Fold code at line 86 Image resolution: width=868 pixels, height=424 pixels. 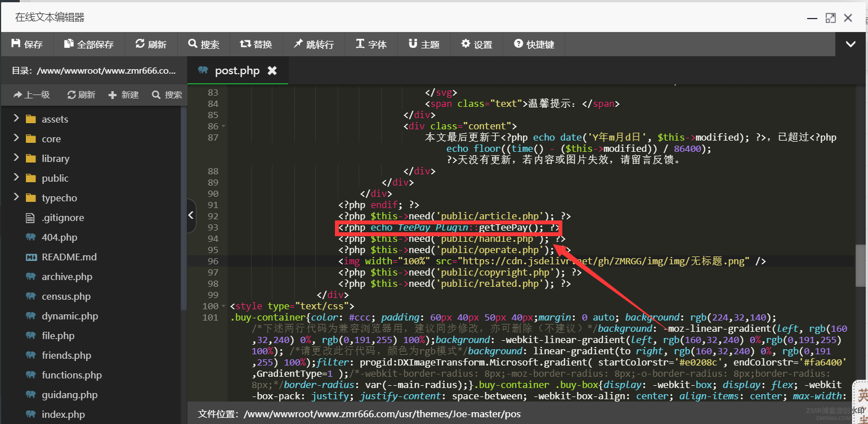point(224,126)
